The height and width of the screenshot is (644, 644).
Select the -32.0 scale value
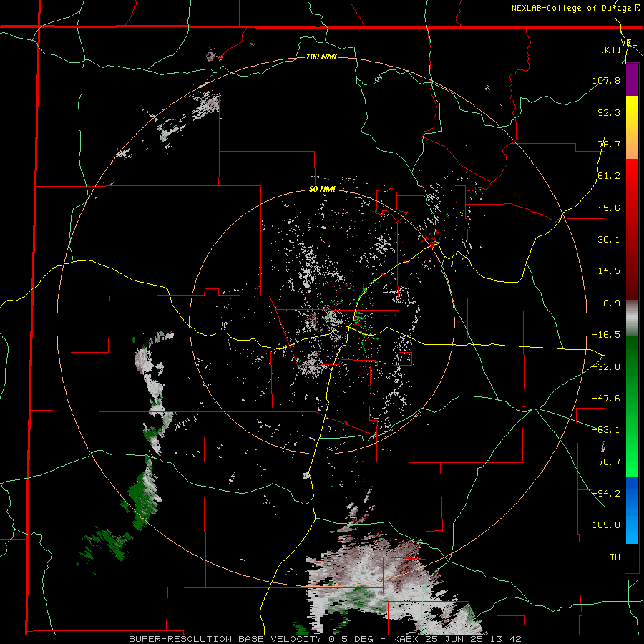tap(606, 367)
